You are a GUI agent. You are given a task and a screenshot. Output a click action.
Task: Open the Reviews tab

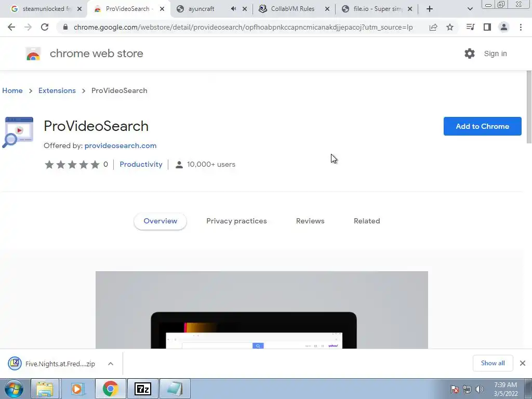click(x=310, y=221)
